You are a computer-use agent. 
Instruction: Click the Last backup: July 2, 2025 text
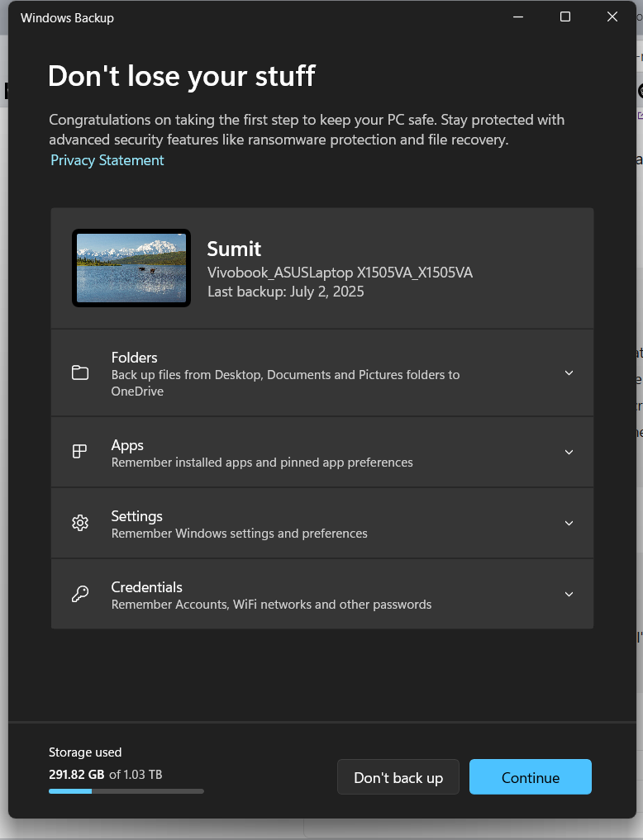286,292
